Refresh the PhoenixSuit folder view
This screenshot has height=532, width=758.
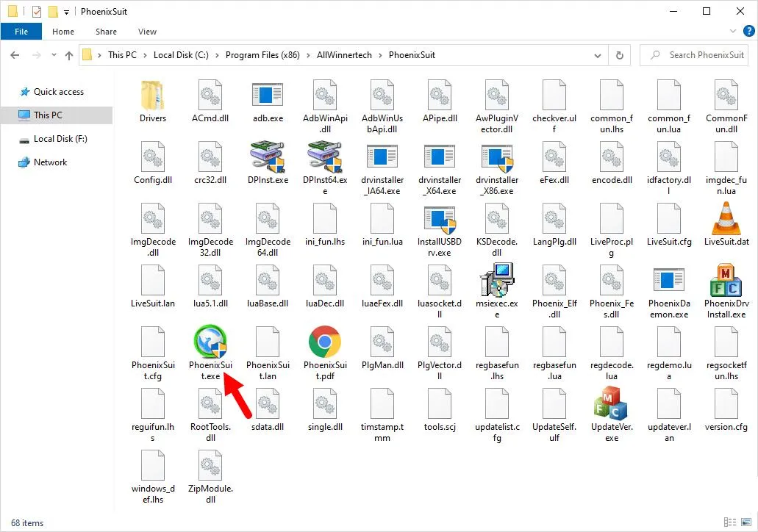click(619, 56)
